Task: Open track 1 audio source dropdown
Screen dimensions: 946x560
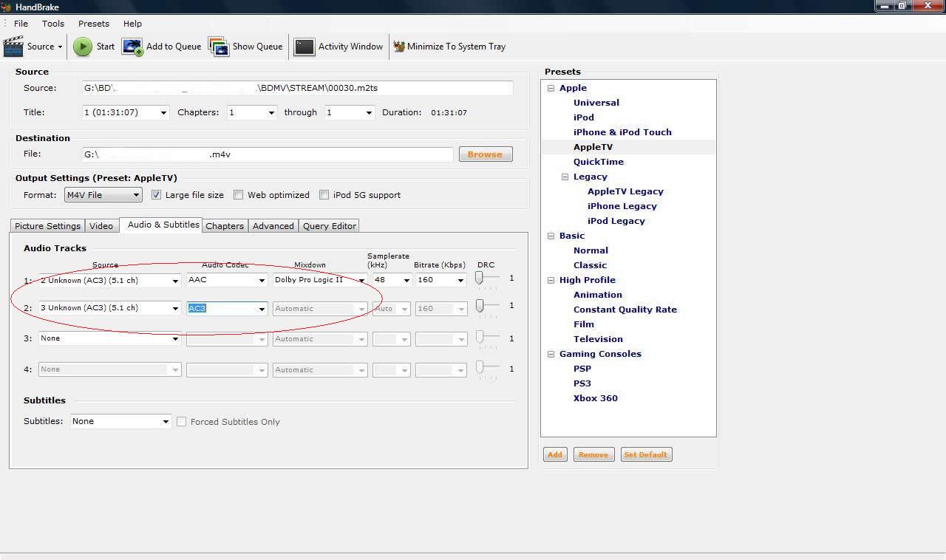Action: pyautogui.click(x=110, y=280)
